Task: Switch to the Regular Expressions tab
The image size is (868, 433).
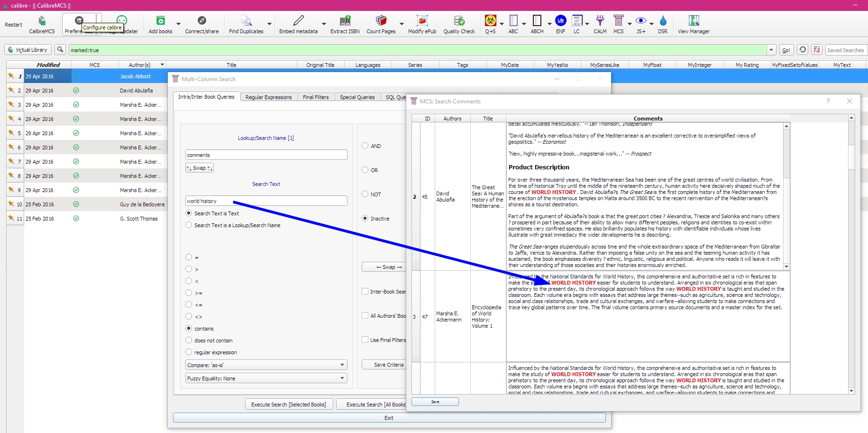Action: click(268, 97)
